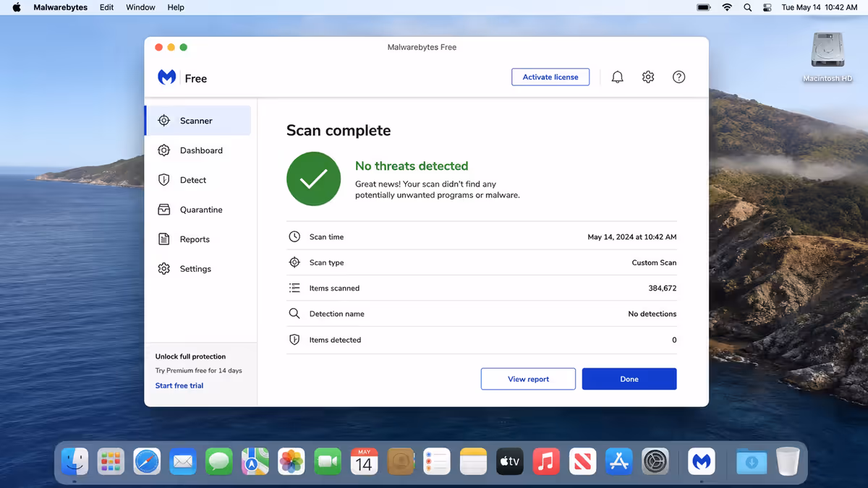Open Launchpad from the Dock

111,461
